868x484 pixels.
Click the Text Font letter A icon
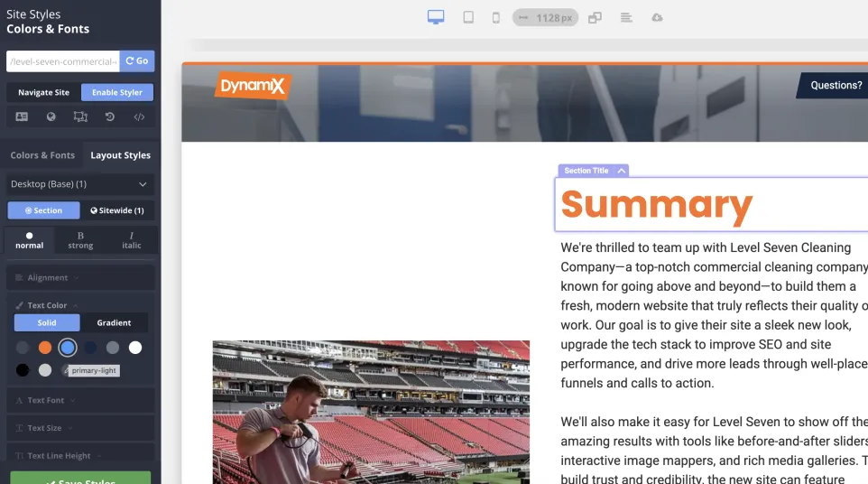click(19, 400)
